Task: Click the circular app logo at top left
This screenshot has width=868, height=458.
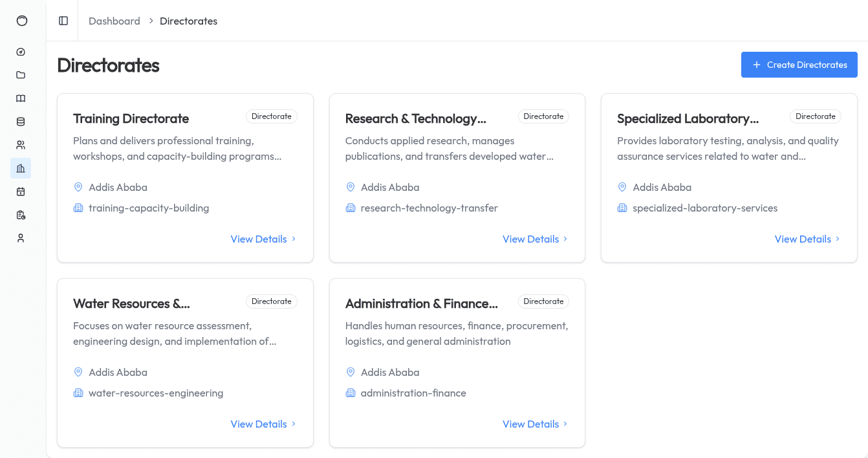Action: click(x=22, y=21)
